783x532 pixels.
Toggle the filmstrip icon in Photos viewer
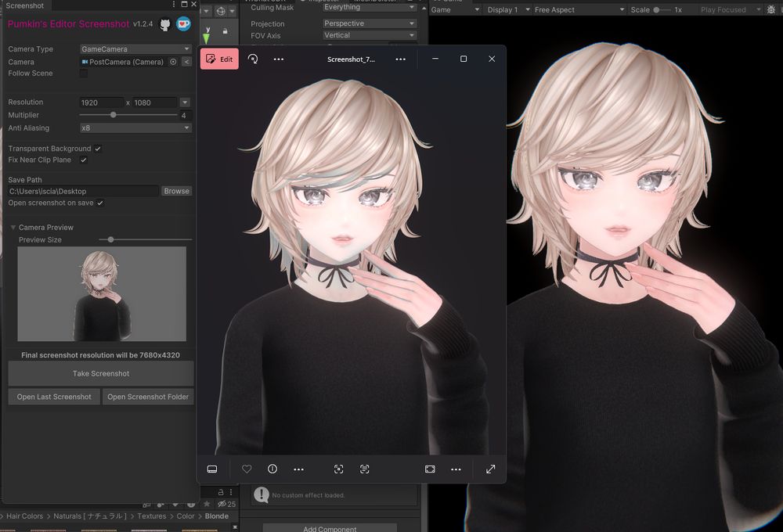[212, 469]
